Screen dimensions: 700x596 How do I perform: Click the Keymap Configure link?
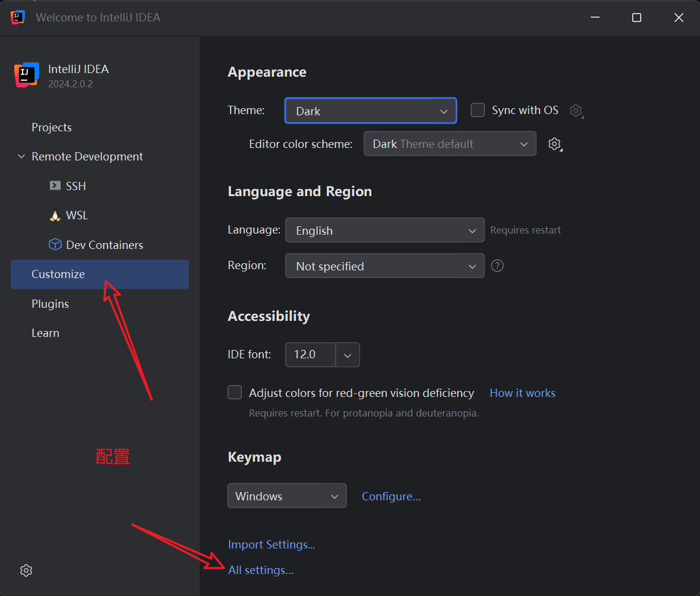(391, 496)
